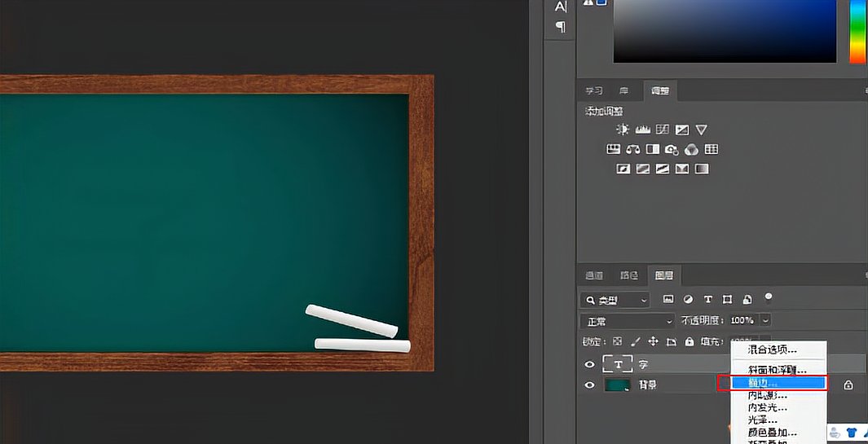Hide the 背景 layer

tap(589, 385)
